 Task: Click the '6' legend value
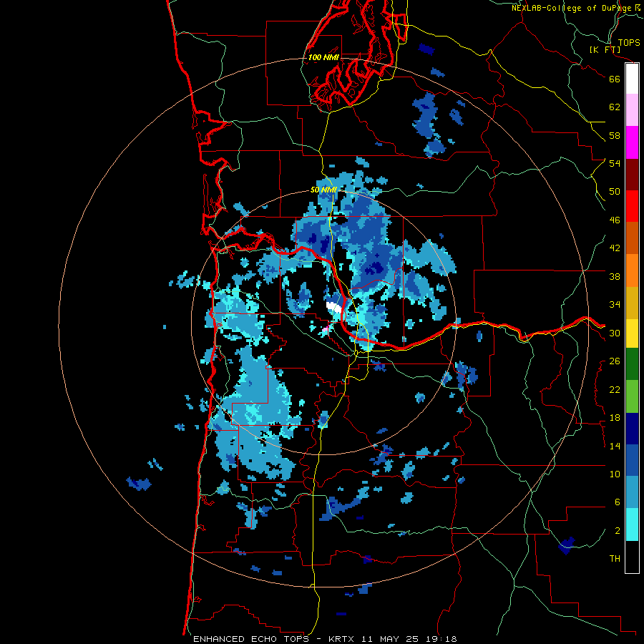617,502
